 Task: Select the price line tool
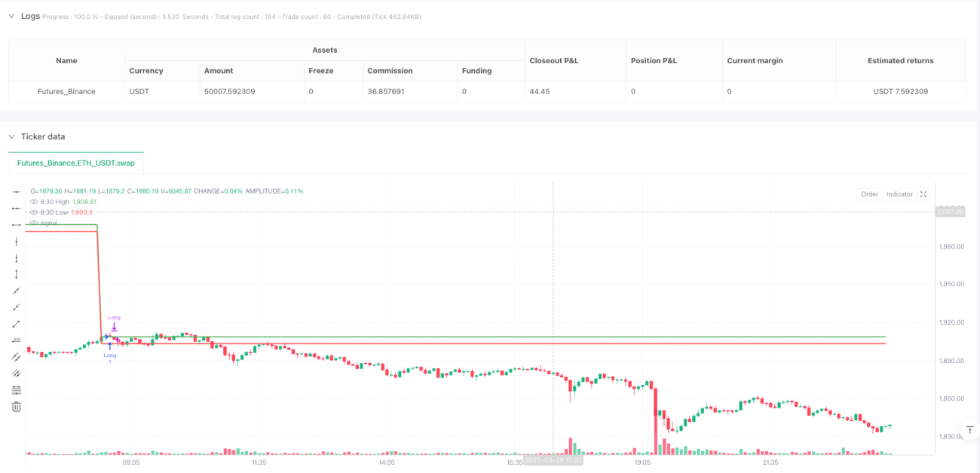[17, 340]
